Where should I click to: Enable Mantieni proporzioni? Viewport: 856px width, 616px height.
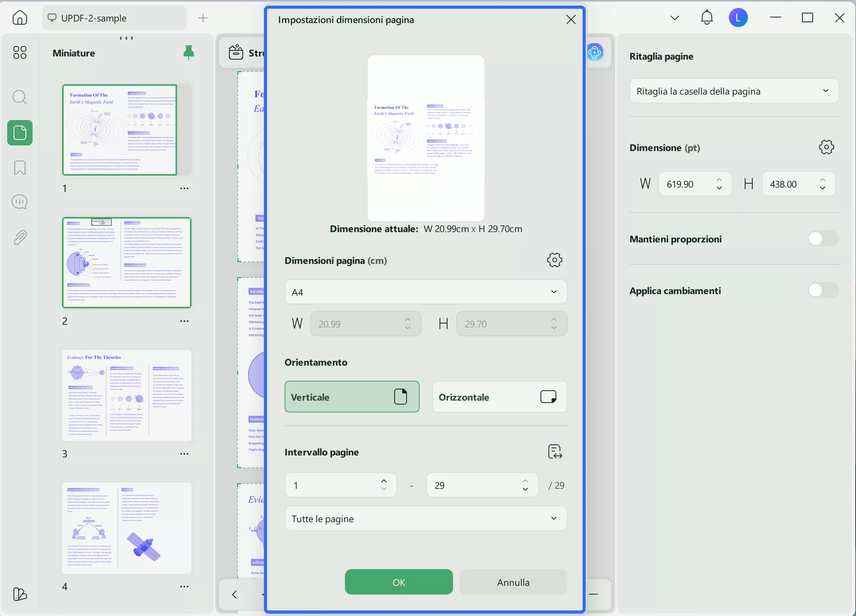pyautogui.click(x=822, y=238)
